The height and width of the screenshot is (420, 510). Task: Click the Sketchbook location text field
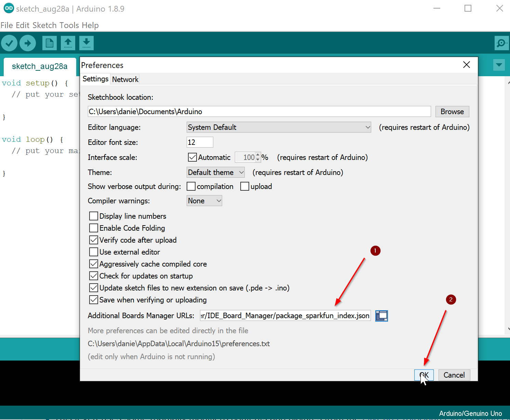(x=259, y=111)
